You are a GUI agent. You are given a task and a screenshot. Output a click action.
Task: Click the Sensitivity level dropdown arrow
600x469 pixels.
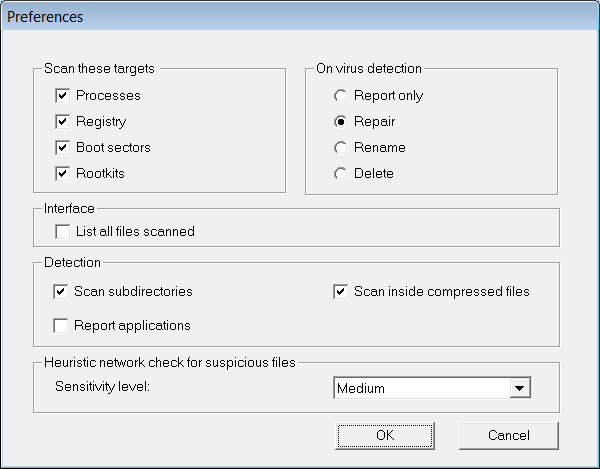(519, 388)
